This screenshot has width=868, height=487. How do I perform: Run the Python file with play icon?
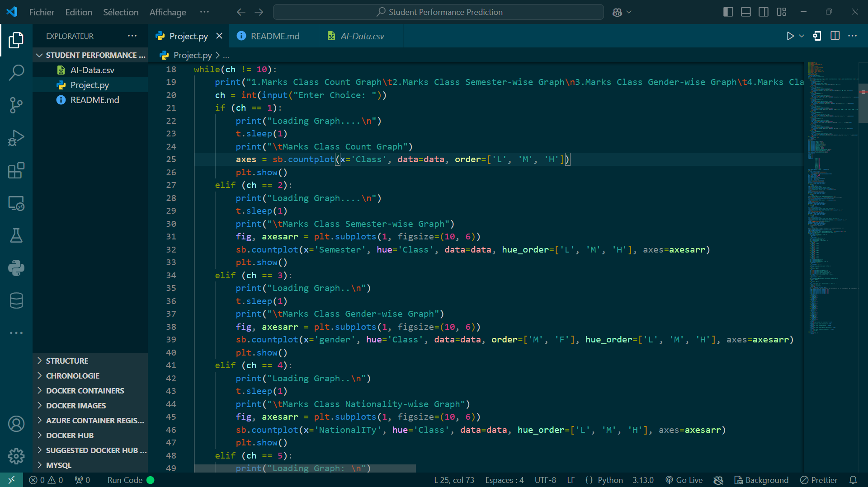click(790, 36)
